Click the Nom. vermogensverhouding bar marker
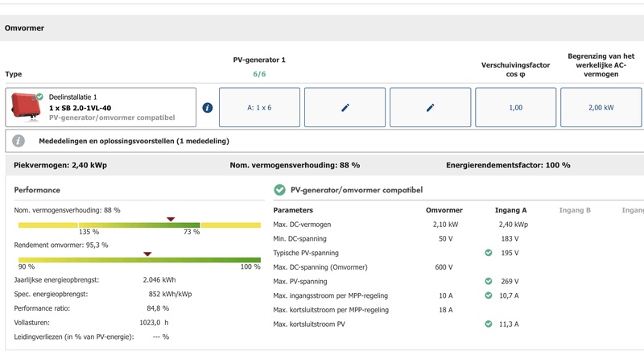The height and width of the screenshot is (355, 644). pos(170,219)
